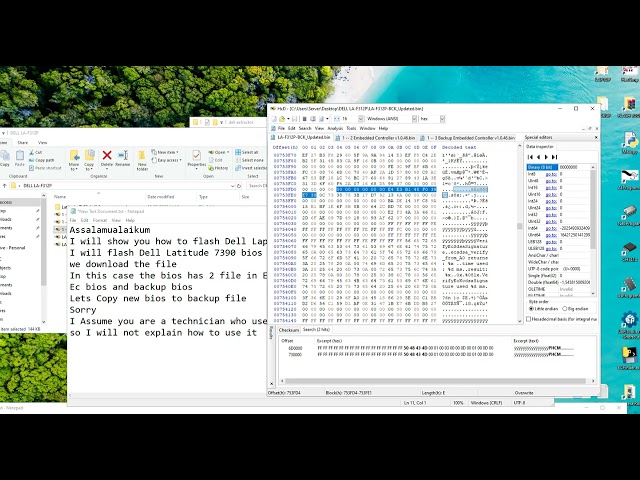Click the refresh icon beside Explorer address bar
This screenshot has height=480, width=640.
[x=239, y=186]
